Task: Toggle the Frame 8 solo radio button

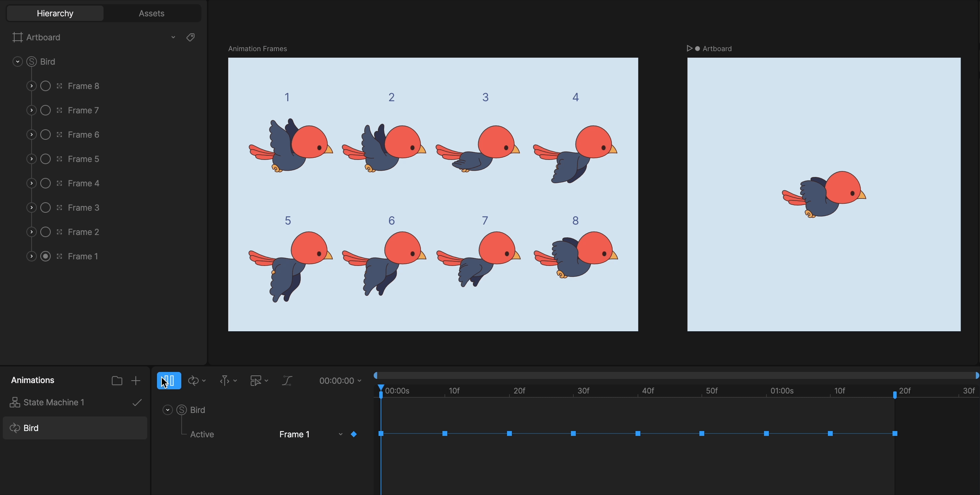Action: (x=45, y=86)
